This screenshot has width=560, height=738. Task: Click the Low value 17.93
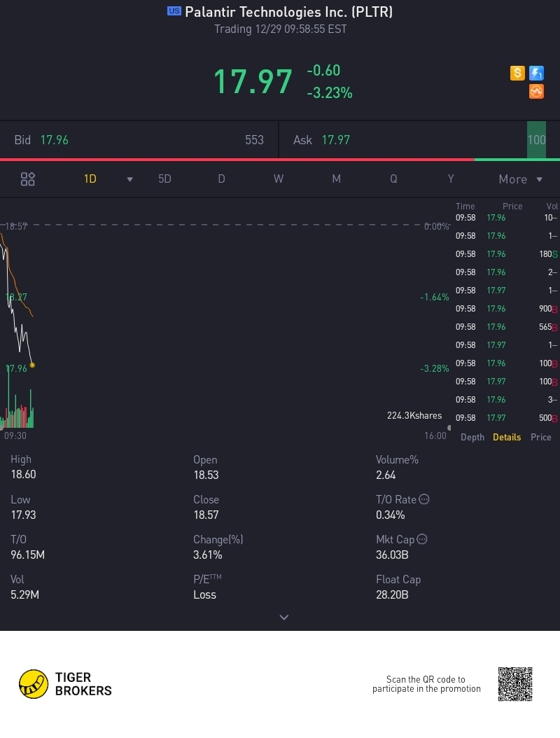pyautogui.click(x=23, y=515)
